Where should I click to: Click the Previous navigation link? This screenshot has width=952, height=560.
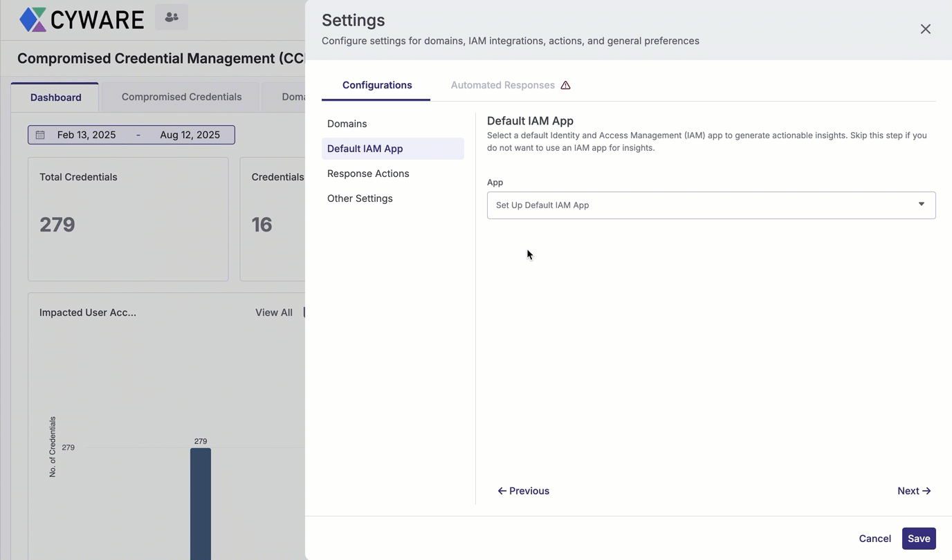524,491
